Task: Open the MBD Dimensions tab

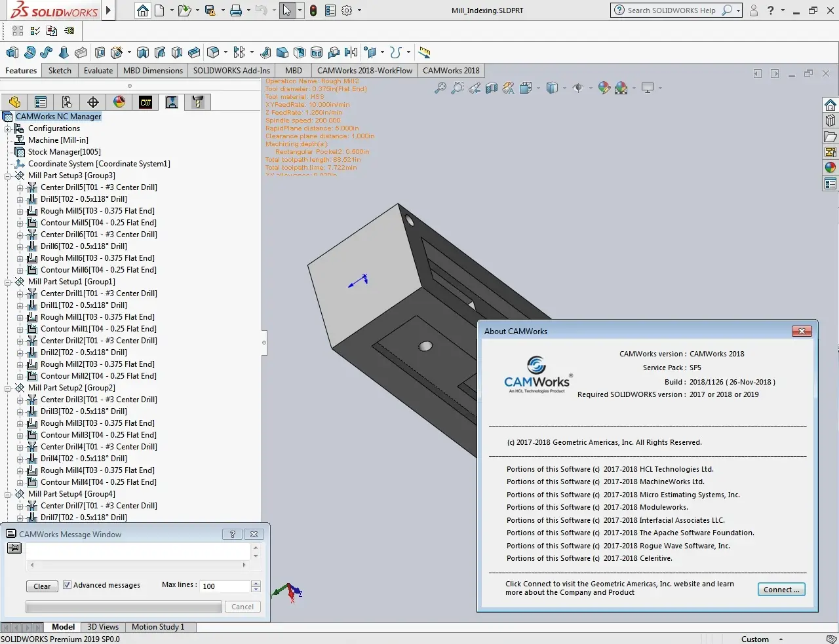Action: pyautogui.click(x=153, y=71)
